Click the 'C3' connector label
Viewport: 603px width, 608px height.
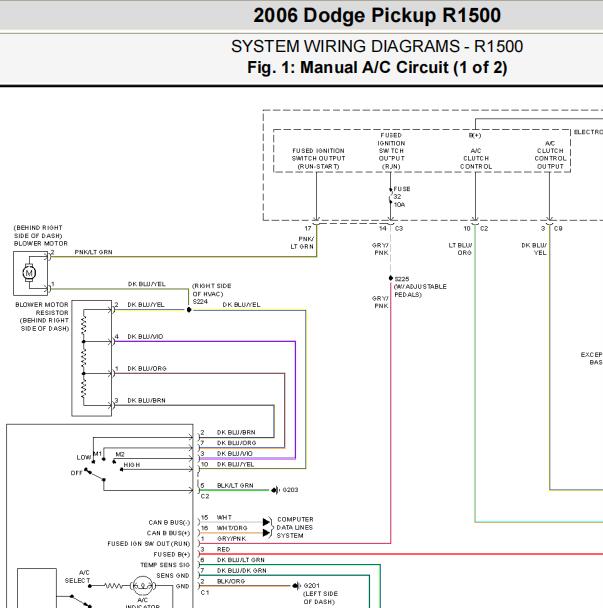coord(399,228)
